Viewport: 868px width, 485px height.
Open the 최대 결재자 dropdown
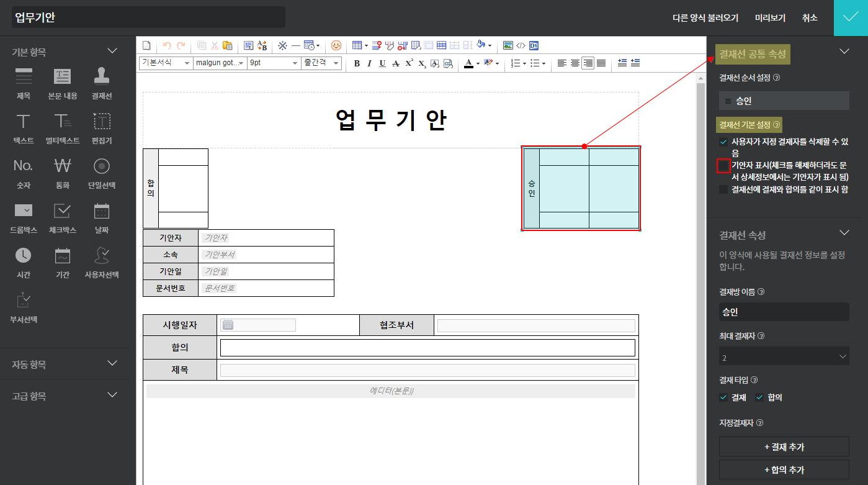[x=784, y=356]
